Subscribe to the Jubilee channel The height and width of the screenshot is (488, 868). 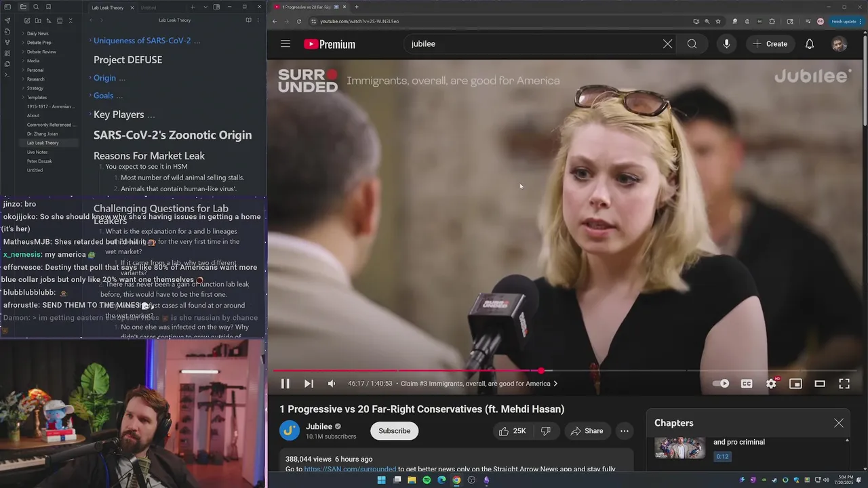click(x=394, y=431)
